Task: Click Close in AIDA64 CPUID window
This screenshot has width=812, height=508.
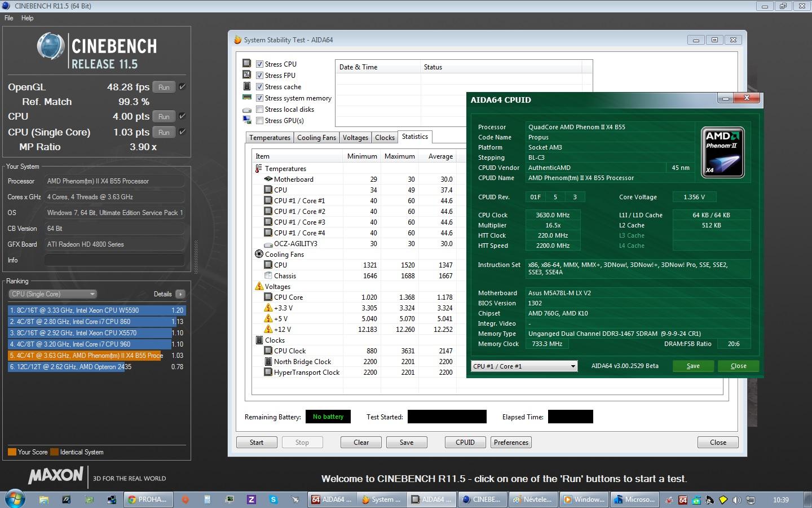Action: tap(738, 366)
